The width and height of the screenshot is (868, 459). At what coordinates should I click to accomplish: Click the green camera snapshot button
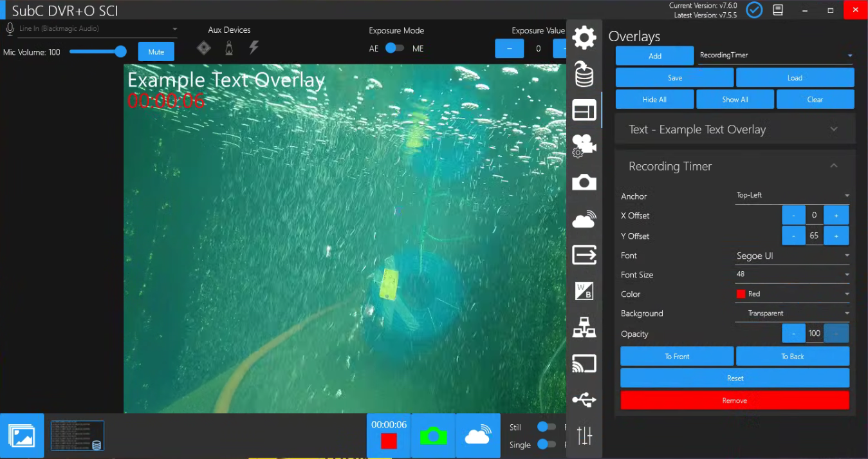(433, 436)
